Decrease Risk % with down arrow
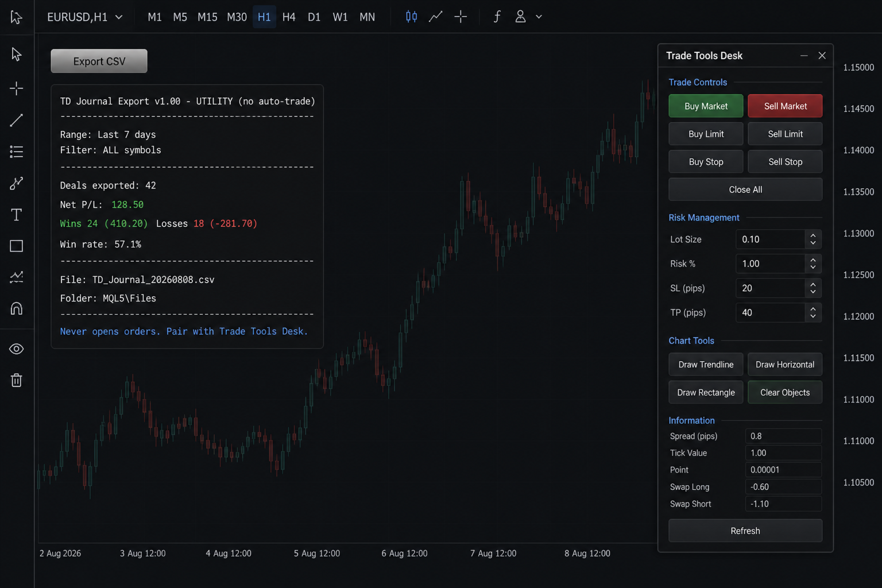The image size is (882, 588). 813,268
